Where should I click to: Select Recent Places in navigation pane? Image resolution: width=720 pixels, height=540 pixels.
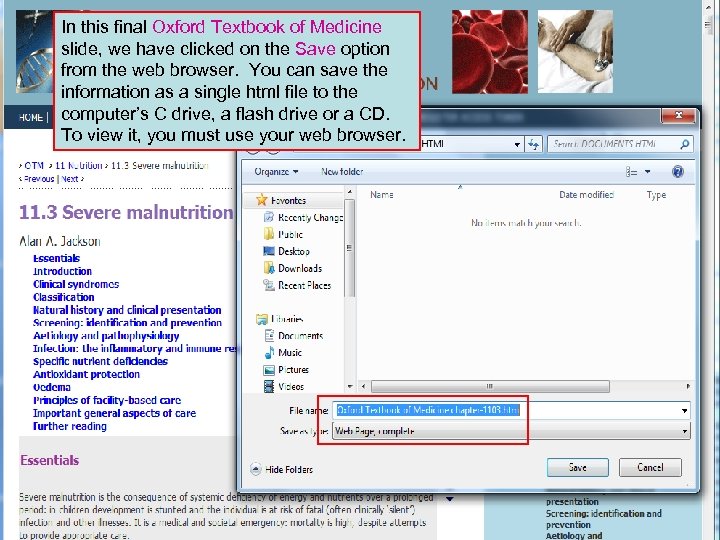tap(297, 286)
